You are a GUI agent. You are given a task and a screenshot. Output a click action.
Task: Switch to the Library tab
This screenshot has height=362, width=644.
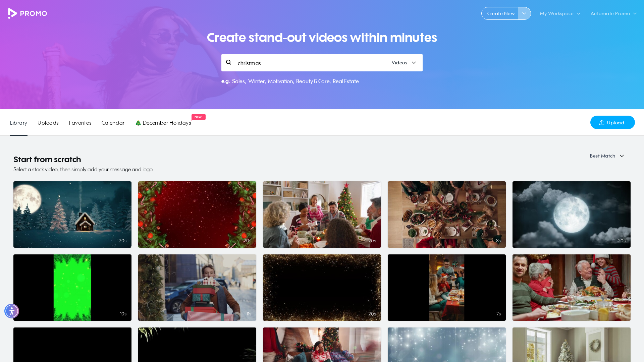[x=18, y=123]
